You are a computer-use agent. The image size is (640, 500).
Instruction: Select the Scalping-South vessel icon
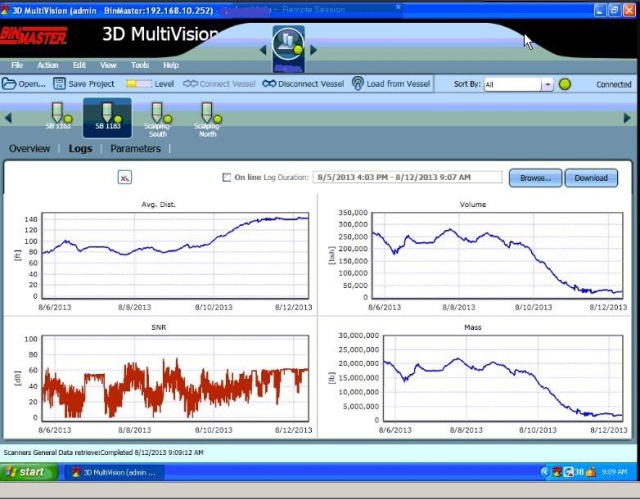(x=158, y=120)
